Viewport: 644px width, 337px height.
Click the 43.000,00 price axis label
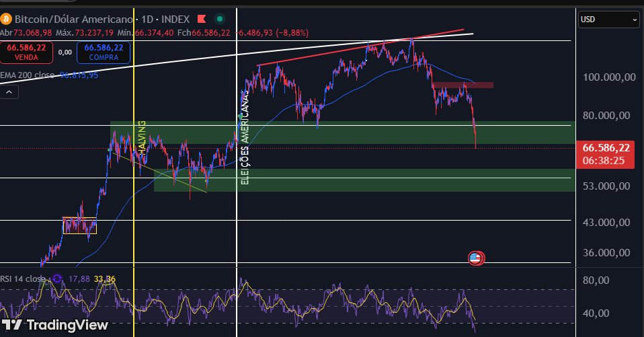coord(606,223)
